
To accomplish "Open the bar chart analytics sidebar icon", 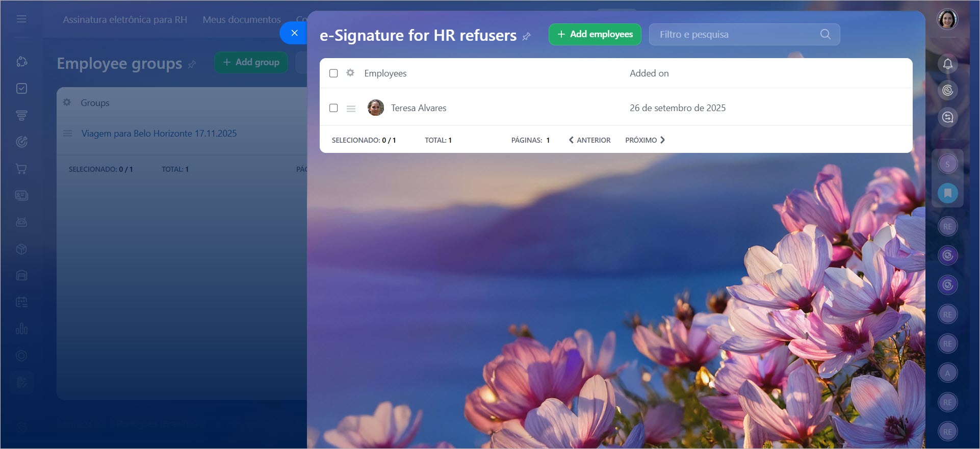I will [21, 328].
